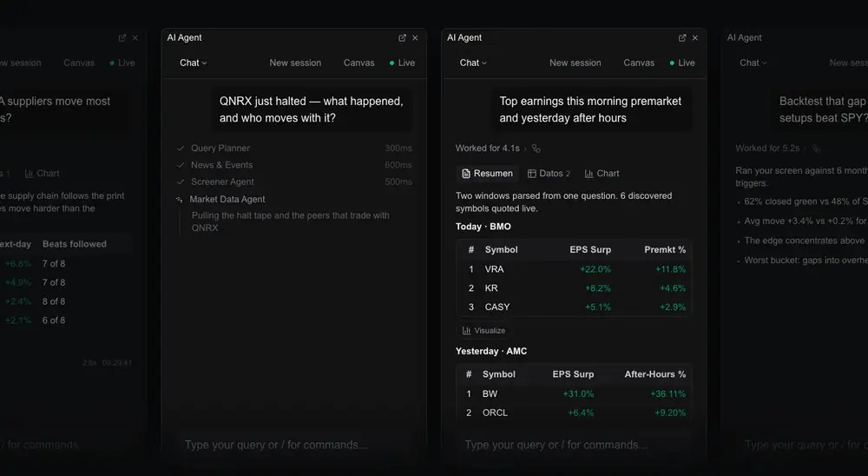
Task: Click the News & Events checkmark icon
Action: (181, 164)
